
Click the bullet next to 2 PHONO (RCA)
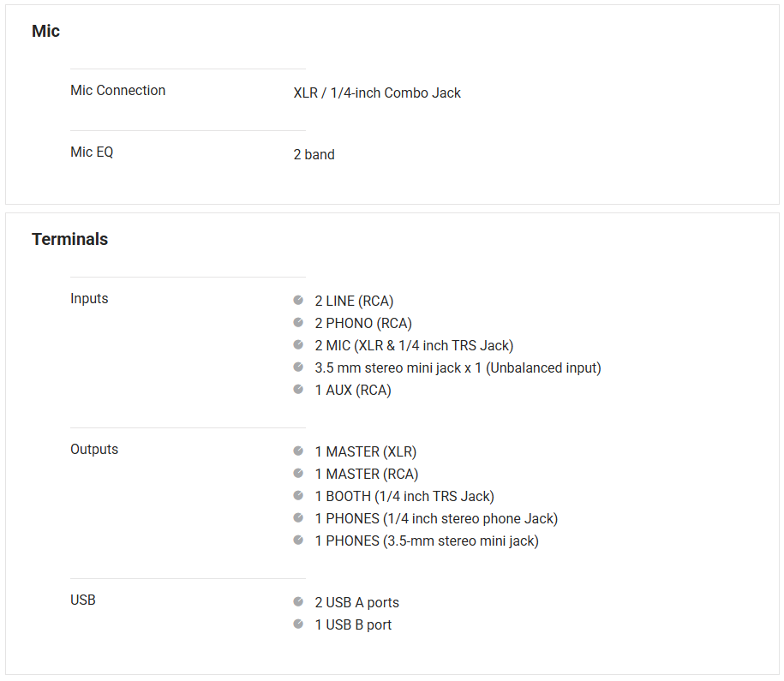(298, 323)
